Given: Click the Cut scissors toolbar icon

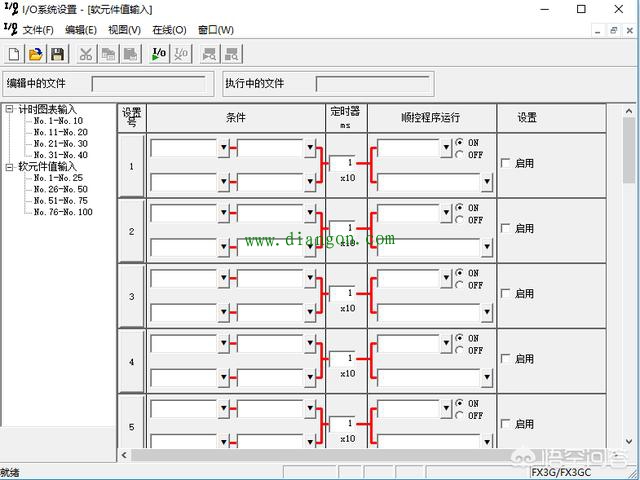Looking at the screenshot, I should [x=86, y=54].
